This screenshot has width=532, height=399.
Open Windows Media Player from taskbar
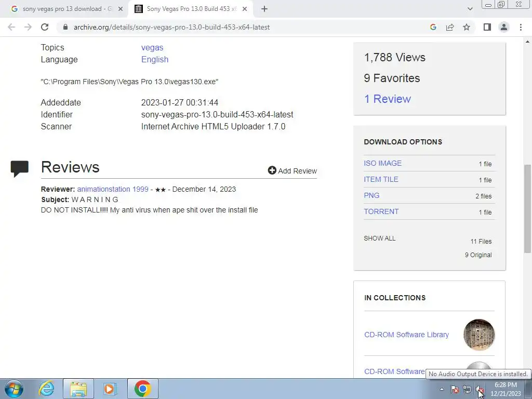[x=110, y=389]
